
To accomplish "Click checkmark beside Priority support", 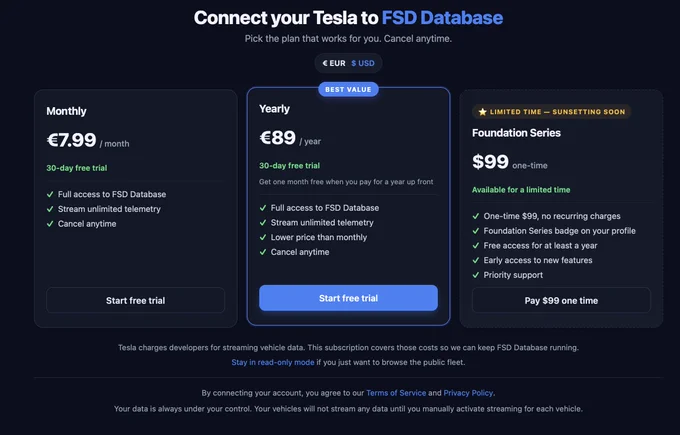I will click(476, 275).
